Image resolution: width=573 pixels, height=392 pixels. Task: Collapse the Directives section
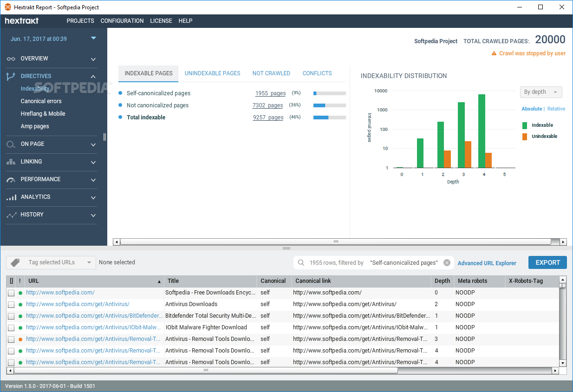pyautogui.click(x=93, y=77)
